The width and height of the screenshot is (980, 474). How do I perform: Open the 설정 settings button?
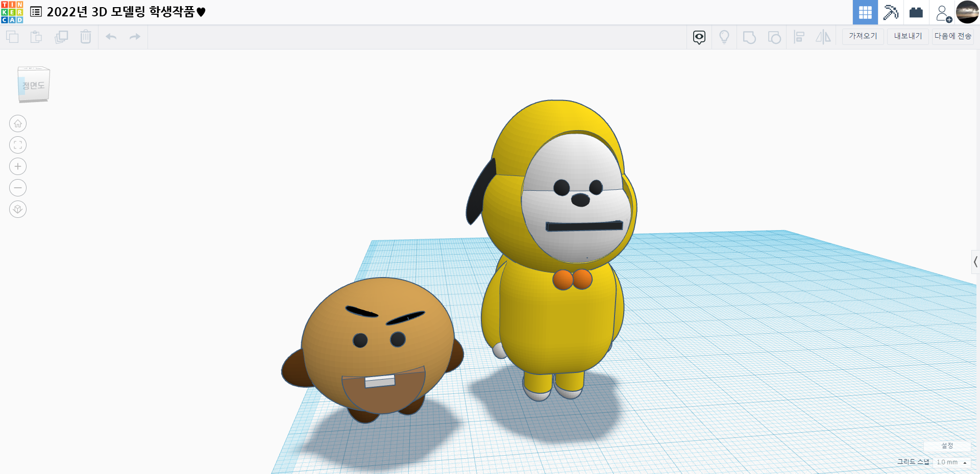947,446
